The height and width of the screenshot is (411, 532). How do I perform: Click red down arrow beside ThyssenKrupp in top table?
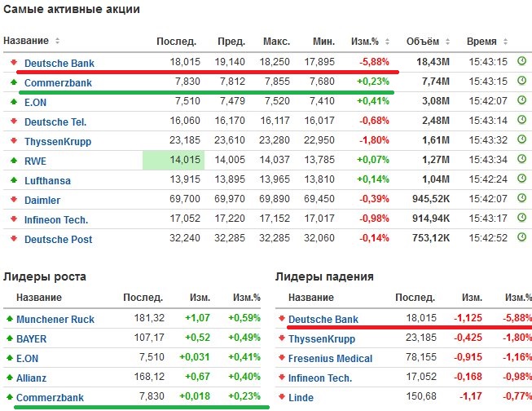pos(13,141)
